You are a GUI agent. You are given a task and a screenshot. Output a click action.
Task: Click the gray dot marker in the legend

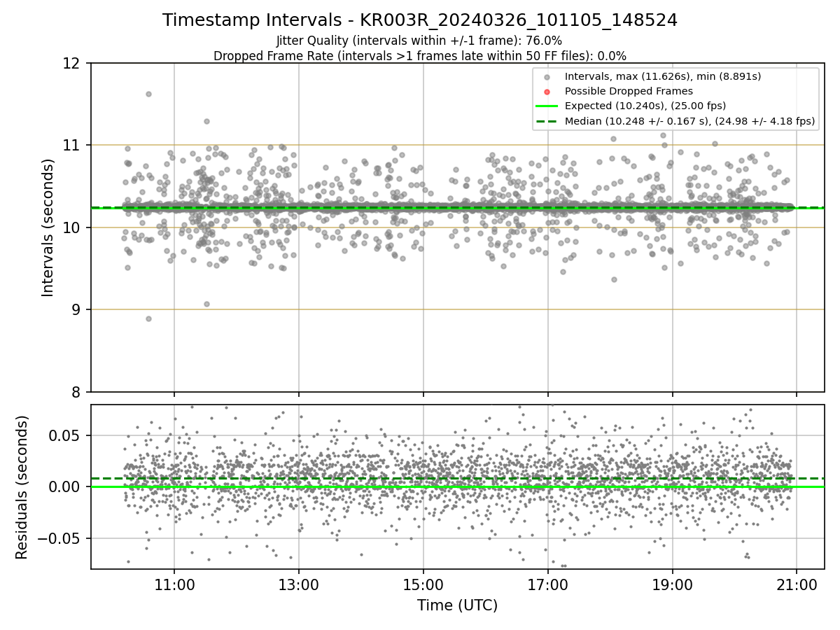pos(547,77)
